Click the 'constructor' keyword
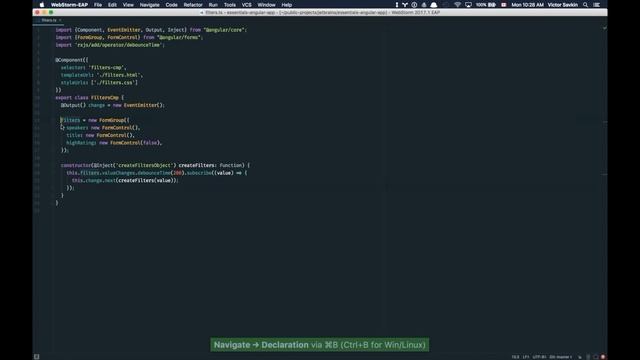The image size is (640, 360). pos(76,165)
